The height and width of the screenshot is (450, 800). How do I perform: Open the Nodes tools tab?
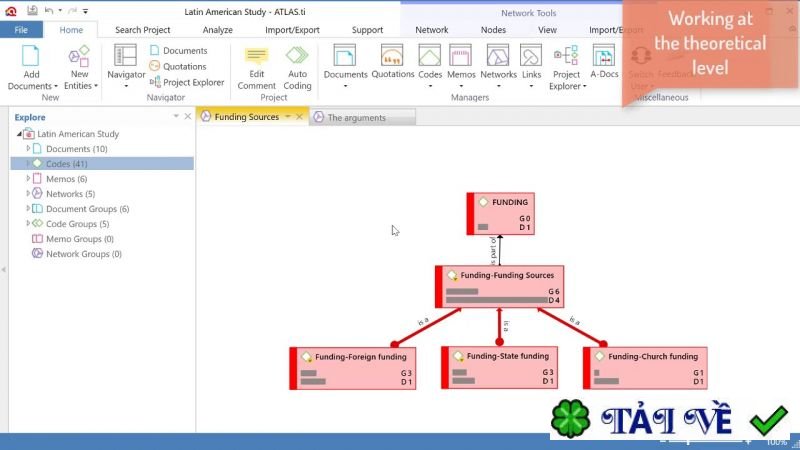[x=493, y=30]
